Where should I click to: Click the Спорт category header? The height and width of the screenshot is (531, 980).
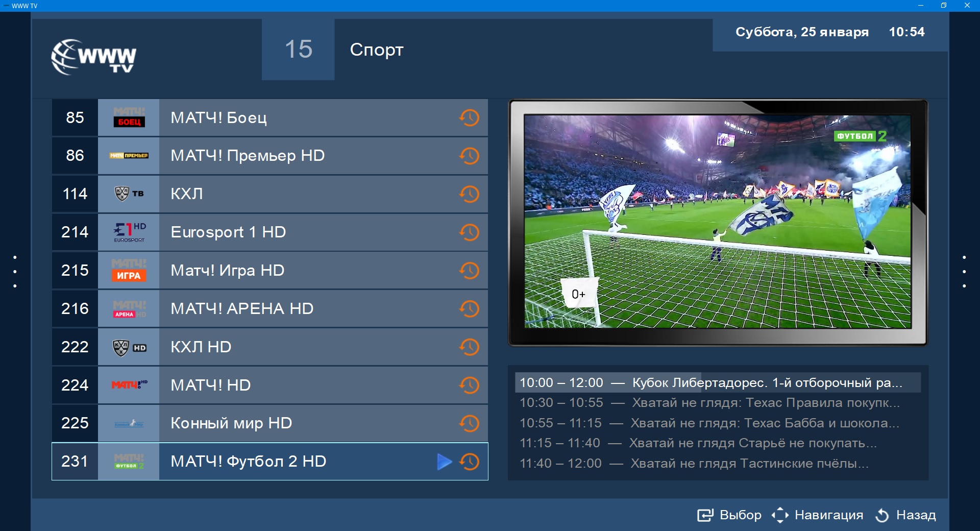pyautogui.click(x=377, y=50)
